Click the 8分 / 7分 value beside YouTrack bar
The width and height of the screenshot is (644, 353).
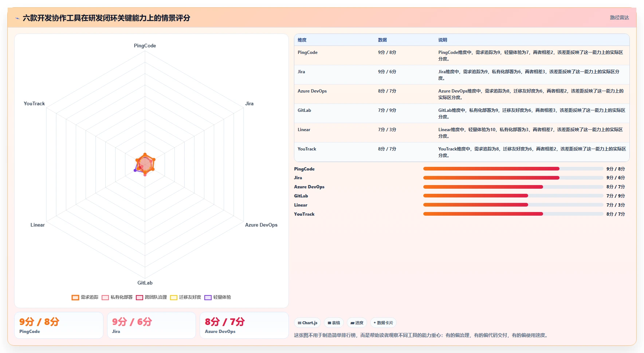pyautogui.click(x=616, y=214)
